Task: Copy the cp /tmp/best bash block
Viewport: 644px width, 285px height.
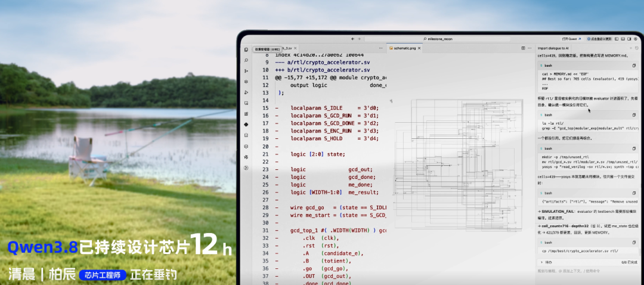Action: 634,242
